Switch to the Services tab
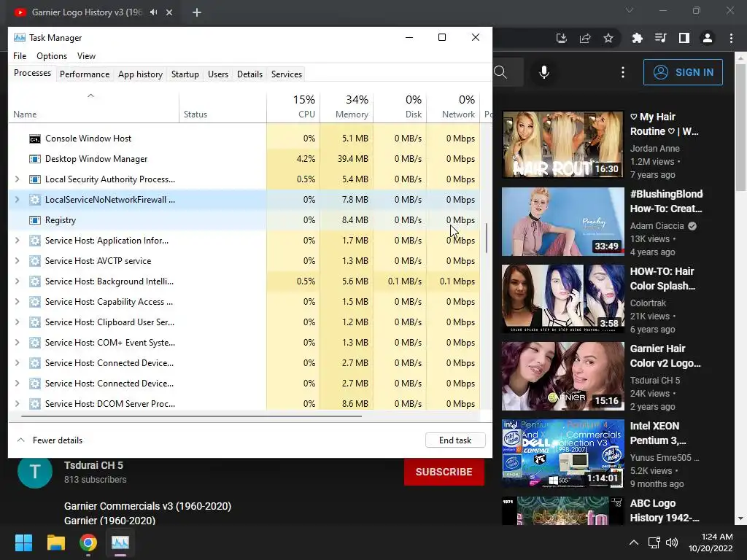Image resolution: width=747 pixels, height=560 pixels. click(x=286, y=74)
